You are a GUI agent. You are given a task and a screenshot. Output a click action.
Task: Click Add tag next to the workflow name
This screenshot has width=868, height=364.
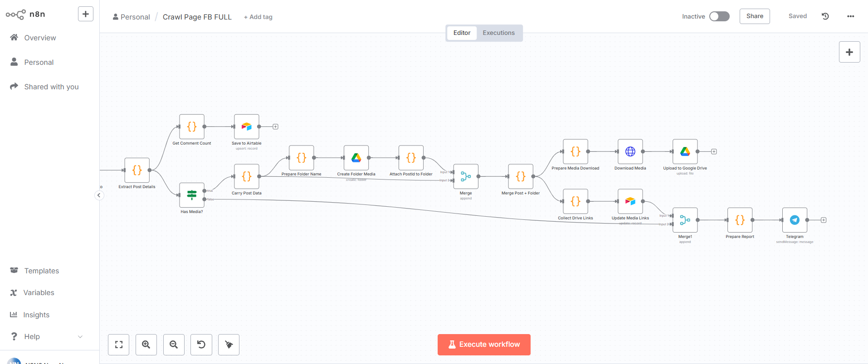(258, 17)
